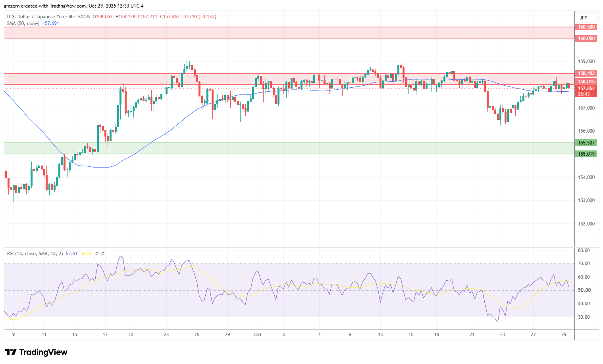This screenshot has width=603, height=364.
Task: Click the green support zone near 155.019–155.507
Action: tap(289, 148)
